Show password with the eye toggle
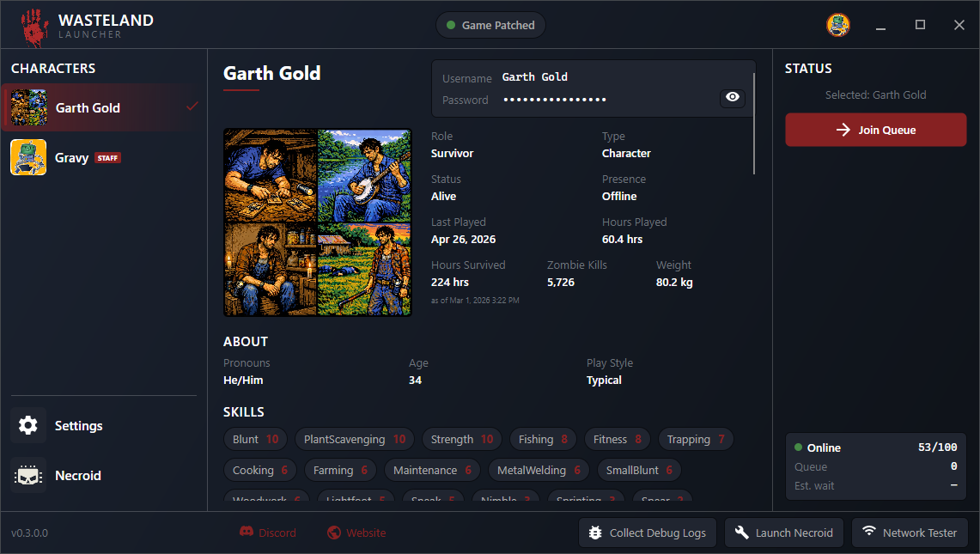The height and width of the screenshot is (554, 980). (733, 97)
